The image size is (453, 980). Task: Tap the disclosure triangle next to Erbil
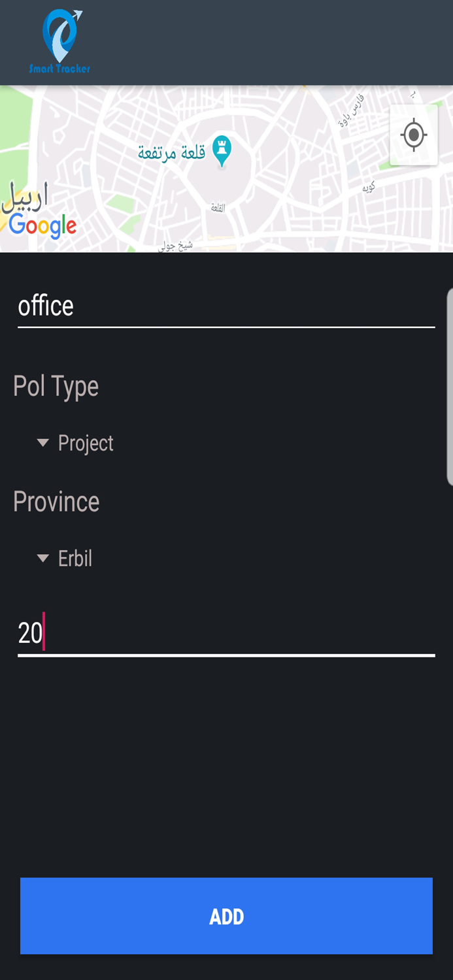tap(42, 559)
